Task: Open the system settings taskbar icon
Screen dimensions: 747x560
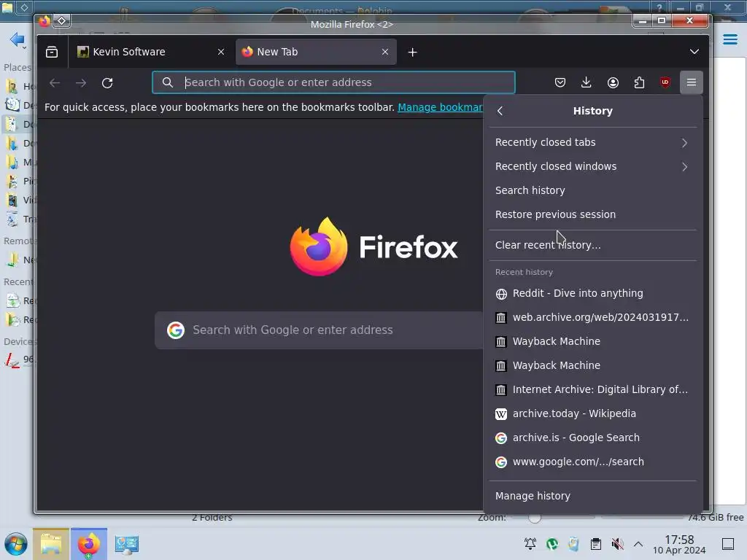Action: (x=127, y=544)
